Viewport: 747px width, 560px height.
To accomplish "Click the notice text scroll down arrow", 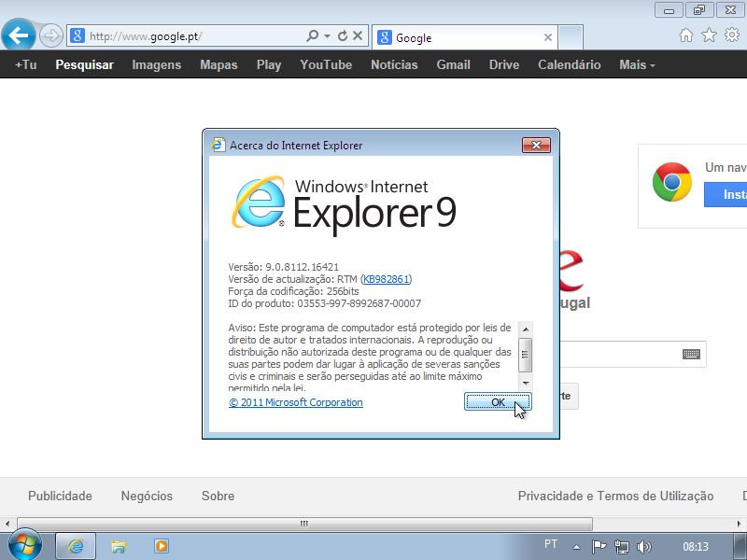I will pos(526,383).
